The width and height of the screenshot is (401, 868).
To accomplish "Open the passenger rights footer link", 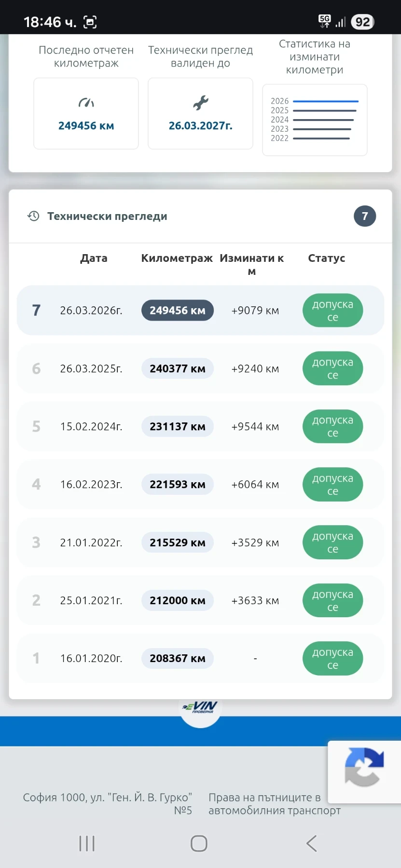I will [x=274, y=804].
